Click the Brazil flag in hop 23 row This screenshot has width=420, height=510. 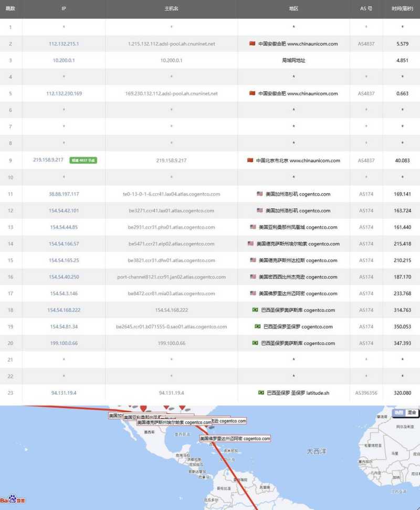point(261,392)
